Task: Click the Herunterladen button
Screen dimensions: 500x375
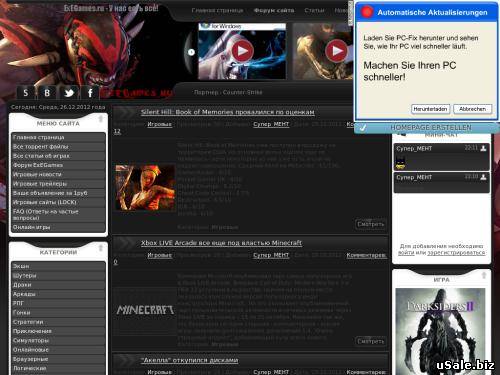Action: click(x=430, y=109)
